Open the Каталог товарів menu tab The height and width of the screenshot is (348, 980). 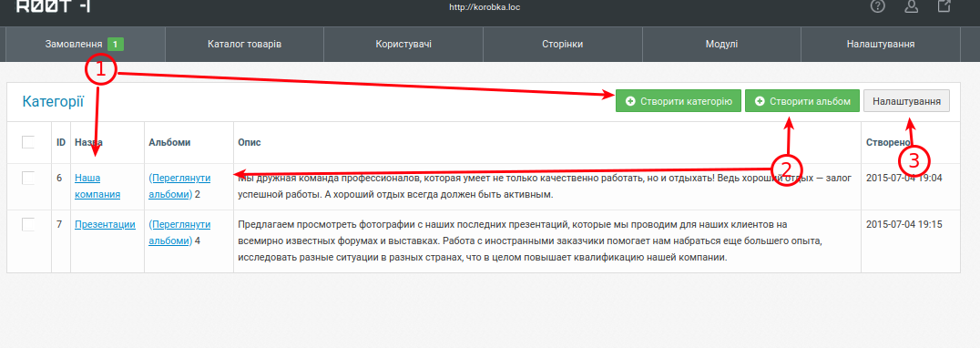244,45
